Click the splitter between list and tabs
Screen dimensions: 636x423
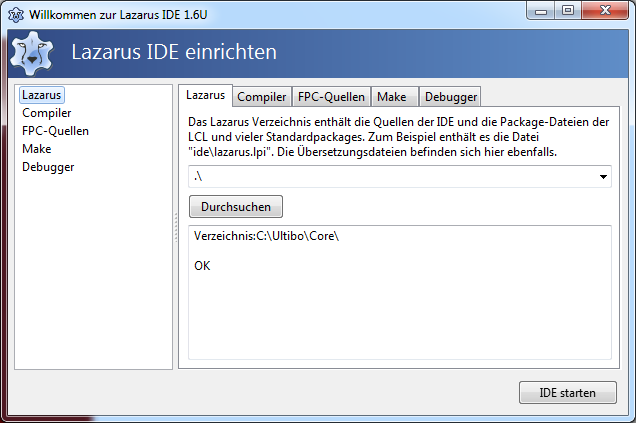(176, 227)
